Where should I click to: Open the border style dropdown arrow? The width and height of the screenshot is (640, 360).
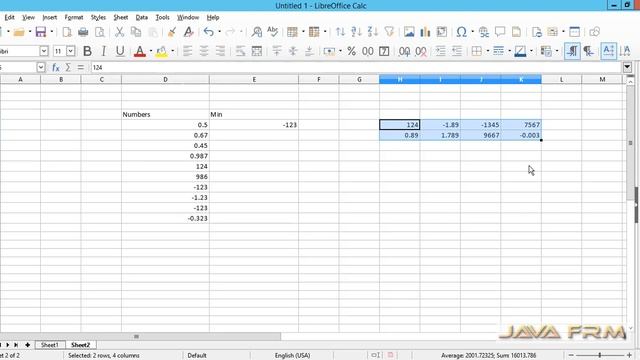[509, 51]
